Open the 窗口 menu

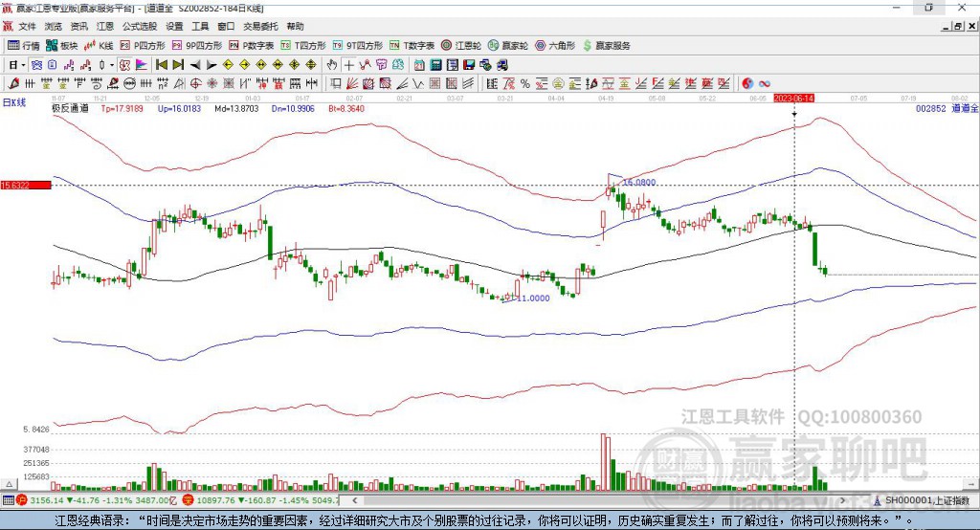click(226, 26)
